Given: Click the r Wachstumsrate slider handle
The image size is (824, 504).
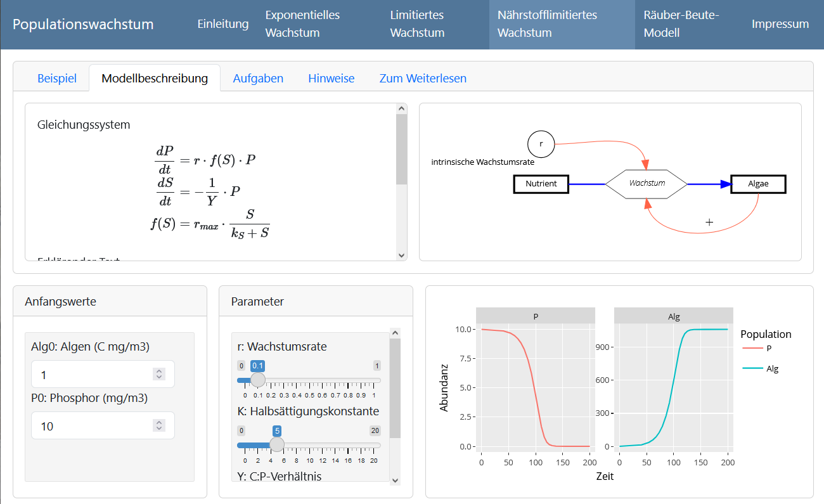Looking at the screenshot, I should pyautogui.click(x=257, y=380).
